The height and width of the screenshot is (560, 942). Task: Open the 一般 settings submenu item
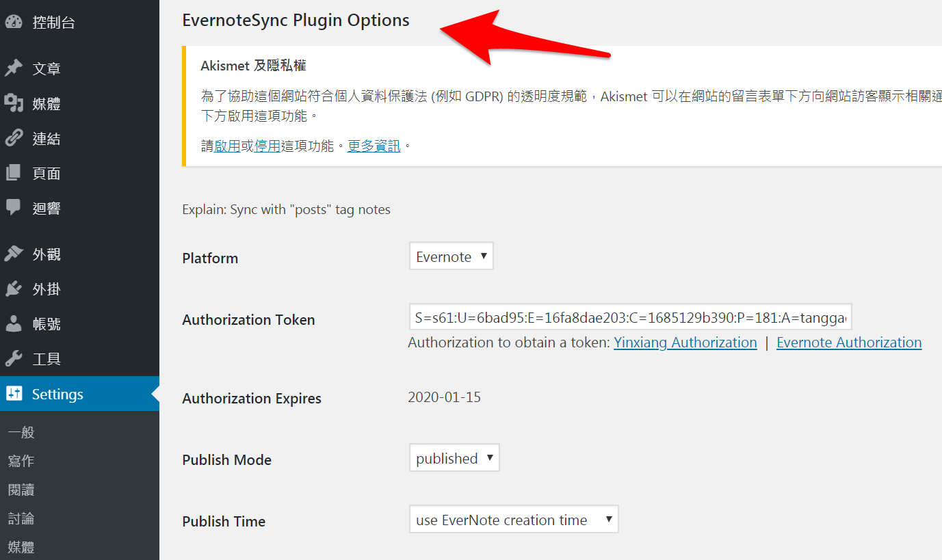(21, 433)
